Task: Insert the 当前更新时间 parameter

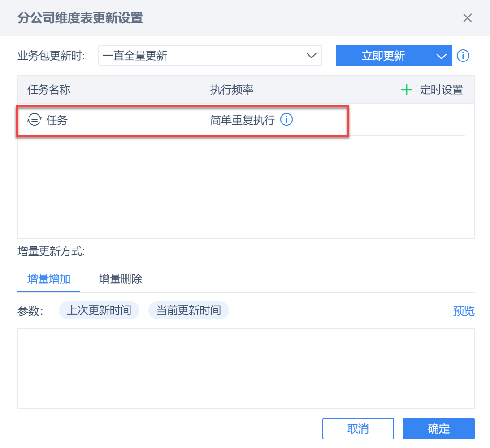Action: (189, 311)
